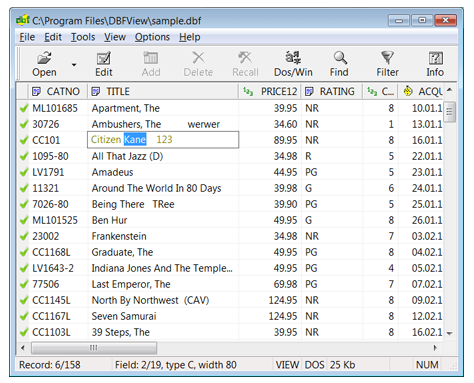
Task: Toggle checkmark for record CC1168L
Action: (x=24, y=252)
